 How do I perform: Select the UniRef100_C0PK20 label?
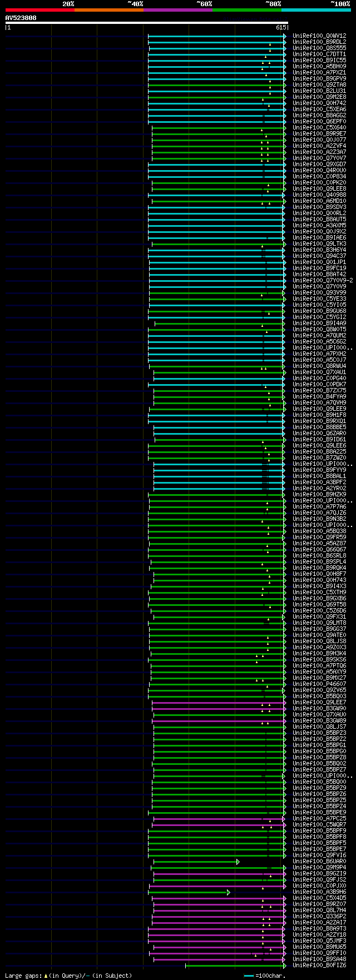click(319, 183)
